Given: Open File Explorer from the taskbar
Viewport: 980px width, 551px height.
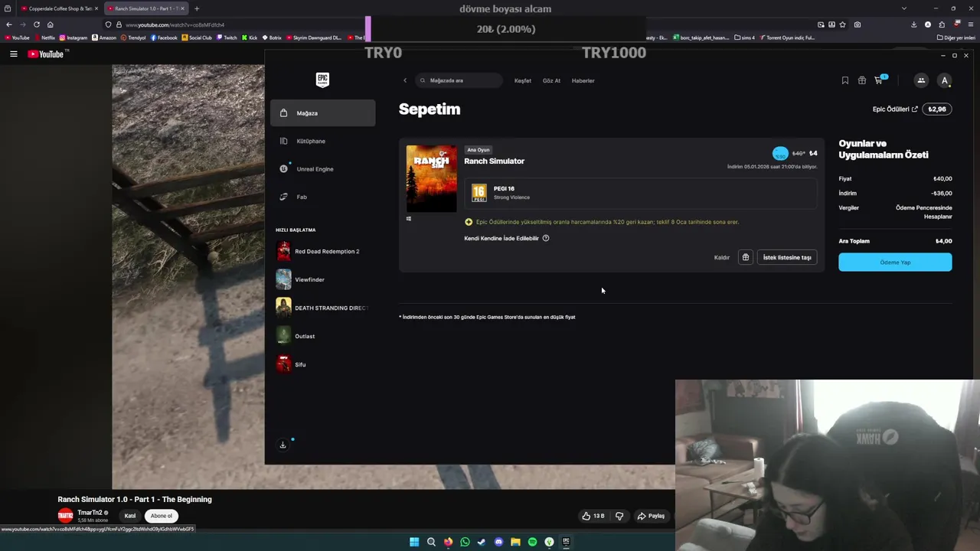Looking at the screenshot, I should [515, 542].
